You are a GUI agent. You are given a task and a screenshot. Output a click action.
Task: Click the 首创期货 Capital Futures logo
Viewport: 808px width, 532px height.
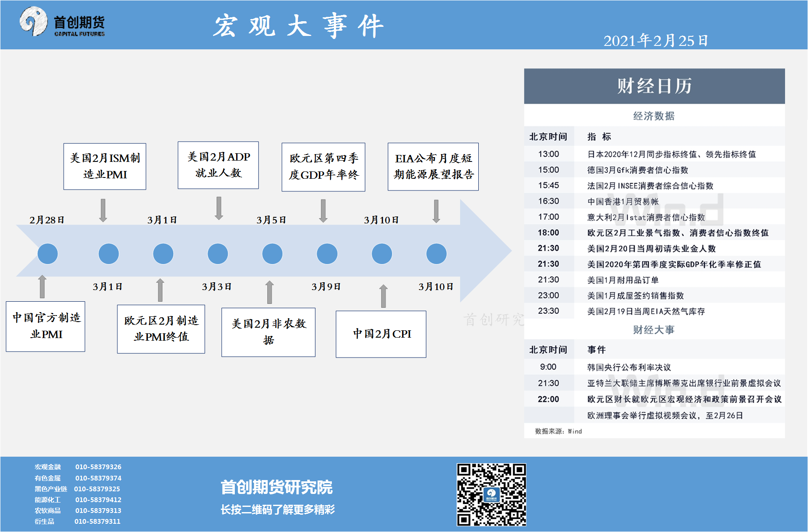click(x=62, y=22)
